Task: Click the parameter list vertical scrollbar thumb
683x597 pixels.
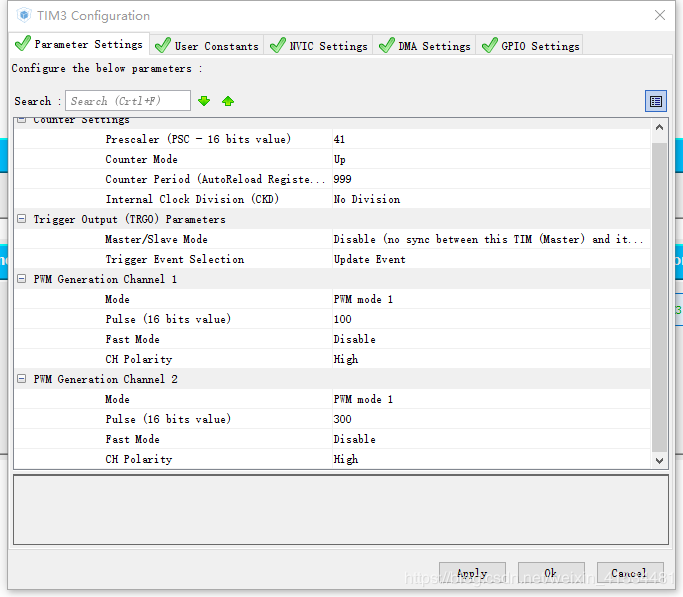Action: click(659, 297)
